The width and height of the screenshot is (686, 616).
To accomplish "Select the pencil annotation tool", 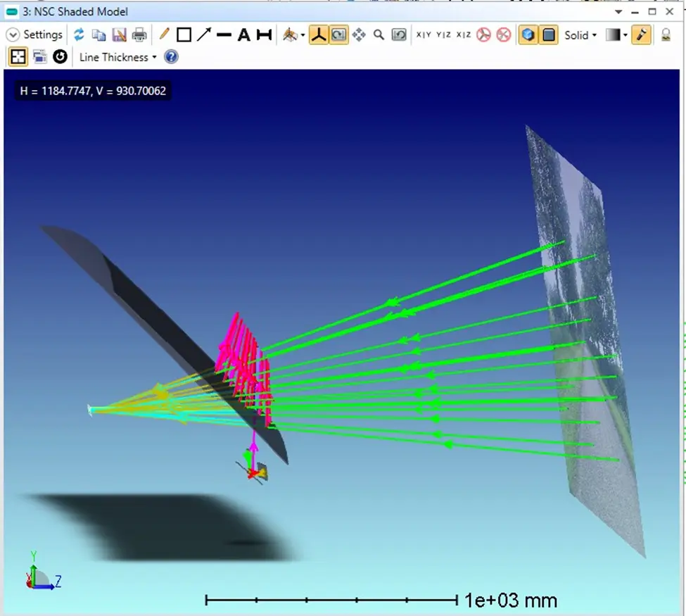I will click(164, 34).
